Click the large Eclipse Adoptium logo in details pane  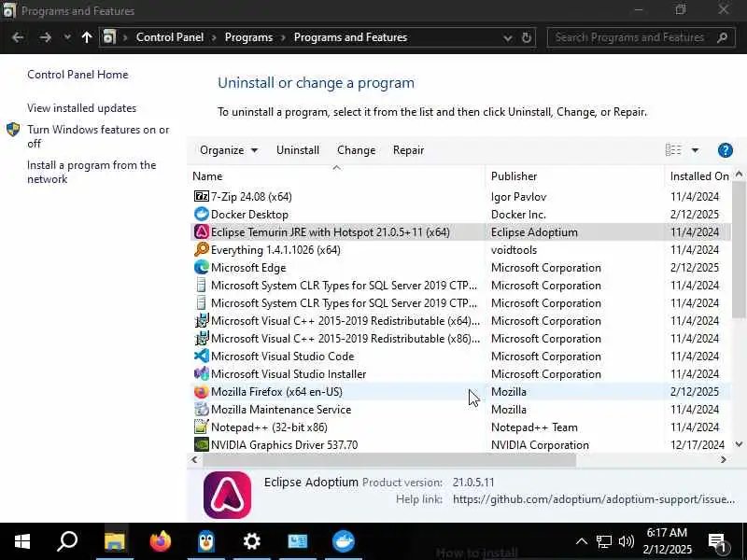click(227, 495)
